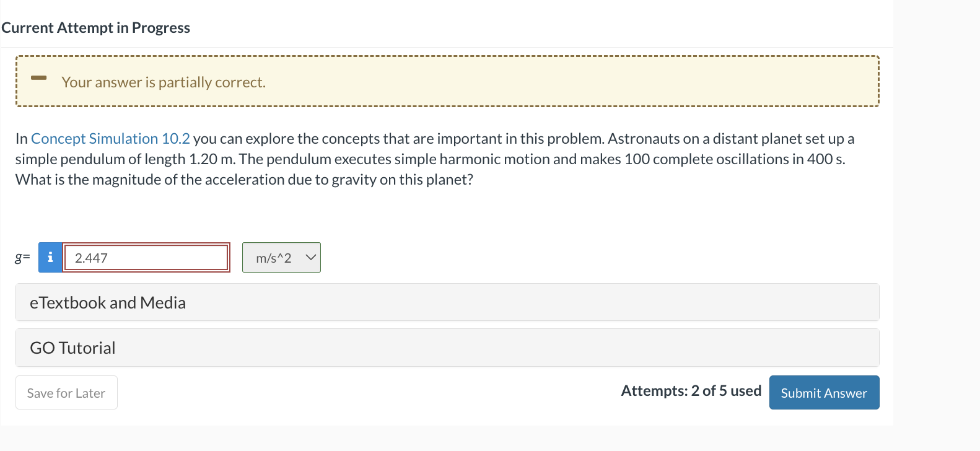Click Save for Later
The width and height of the screenshot is (980, 451).
click(x=66, y=392)
